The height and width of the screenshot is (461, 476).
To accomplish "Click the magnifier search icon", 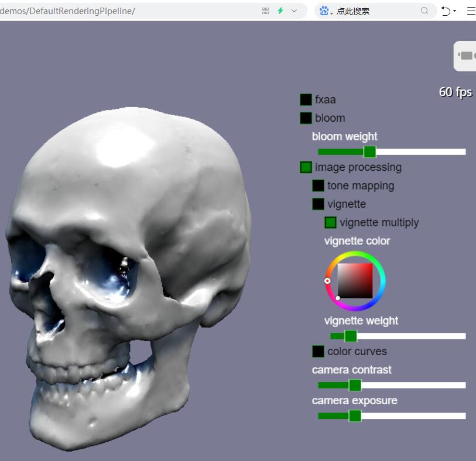I will coord(424,11).
